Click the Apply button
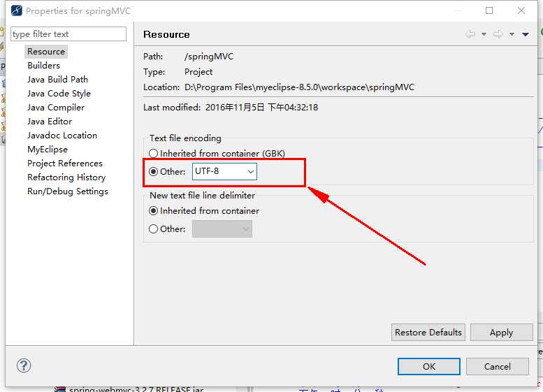This screenshot has width=543, height=392. (502, 333)
